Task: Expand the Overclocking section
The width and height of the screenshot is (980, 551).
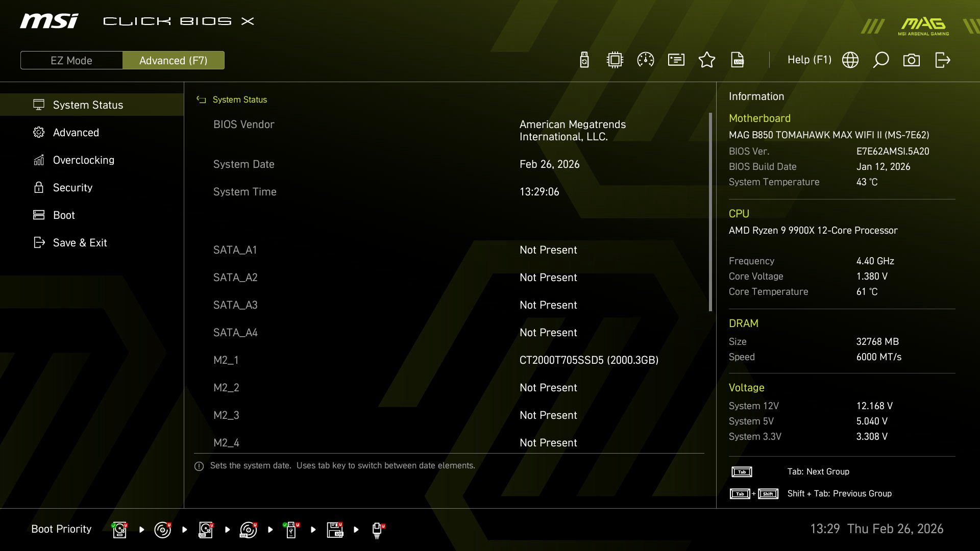Action: 84,160
